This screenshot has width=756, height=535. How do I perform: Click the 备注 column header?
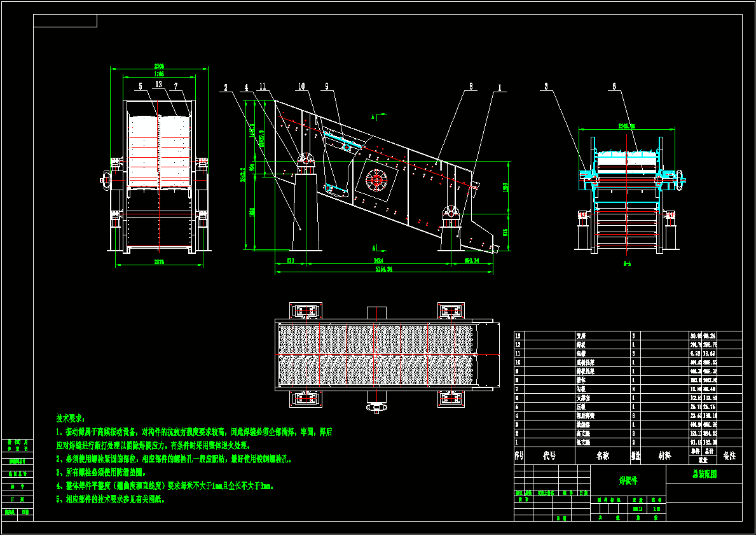[729, 455]
